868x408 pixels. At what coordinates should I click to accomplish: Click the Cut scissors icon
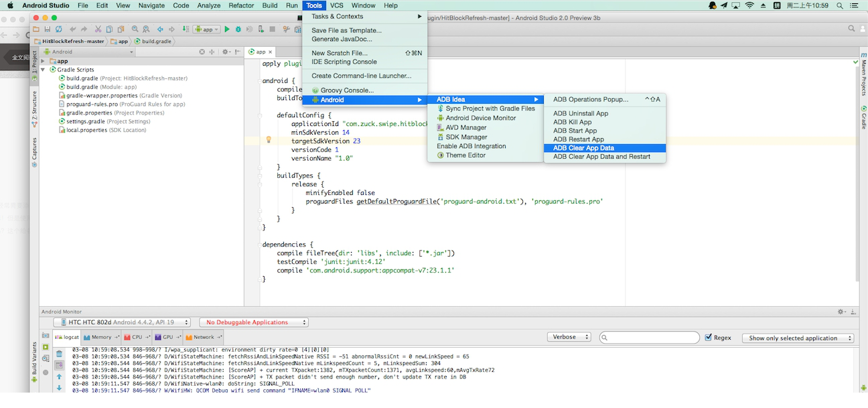[98, 29]
